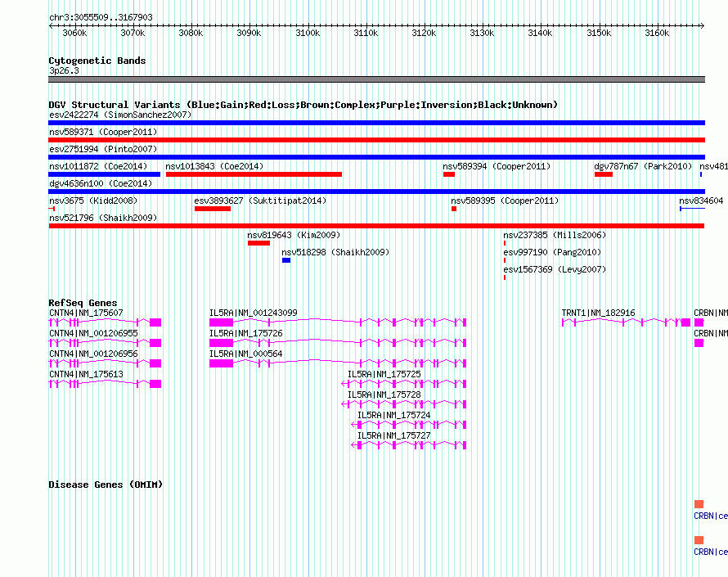Select the nsv834604 blue variant line
Screen dimensions: 728x577
click(692, 209)
